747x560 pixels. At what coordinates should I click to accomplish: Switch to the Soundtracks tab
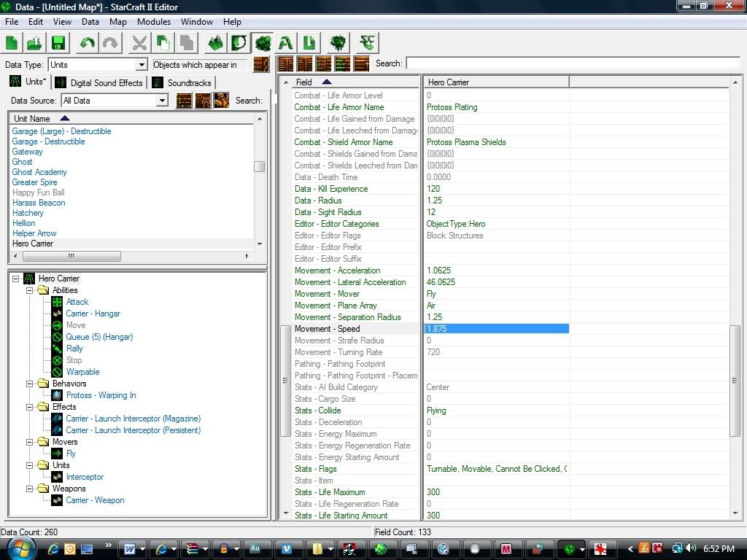pos(182,83)
